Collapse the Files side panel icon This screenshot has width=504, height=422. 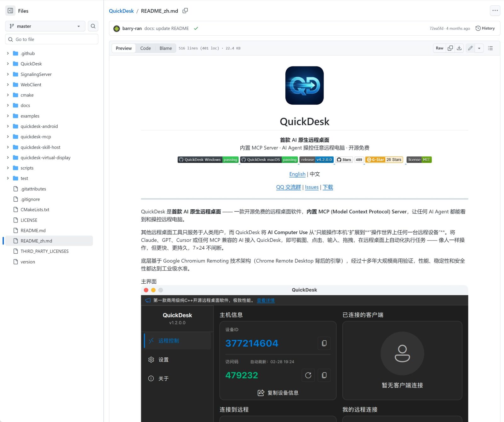pos(10,11)
